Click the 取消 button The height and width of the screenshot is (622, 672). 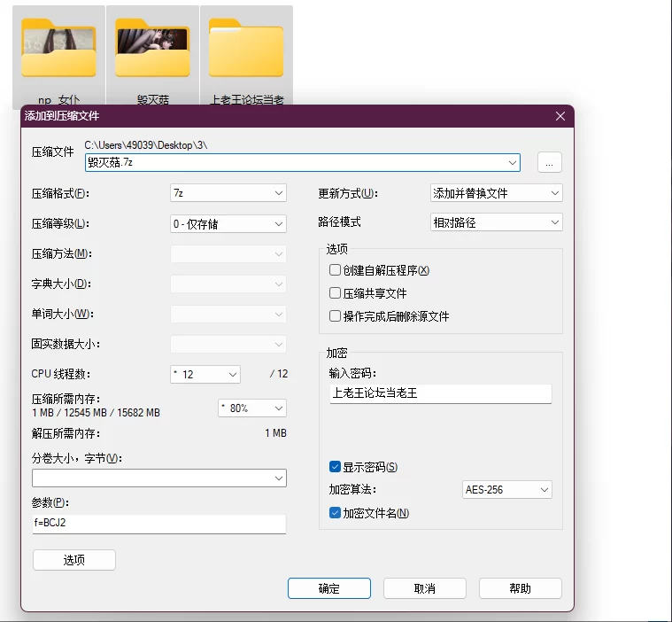tap(424, 588)
